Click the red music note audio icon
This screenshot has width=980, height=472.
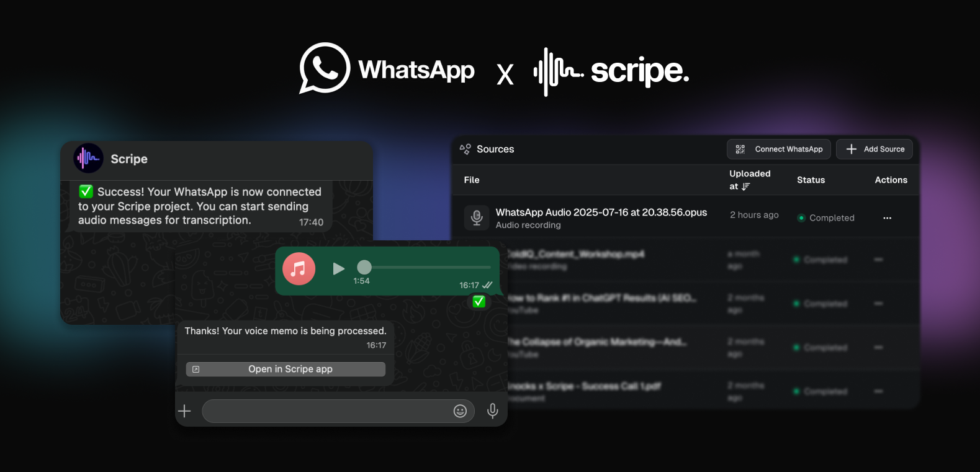coord(299,268)
